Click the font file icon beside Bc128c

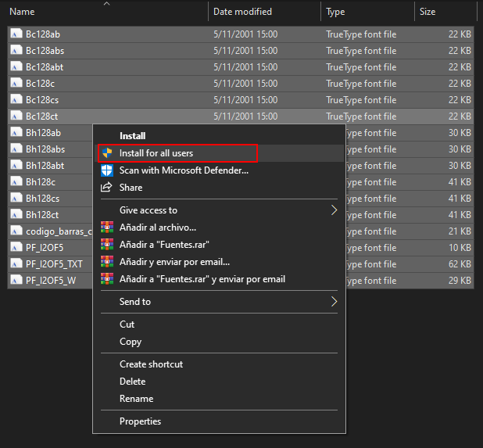16,83
